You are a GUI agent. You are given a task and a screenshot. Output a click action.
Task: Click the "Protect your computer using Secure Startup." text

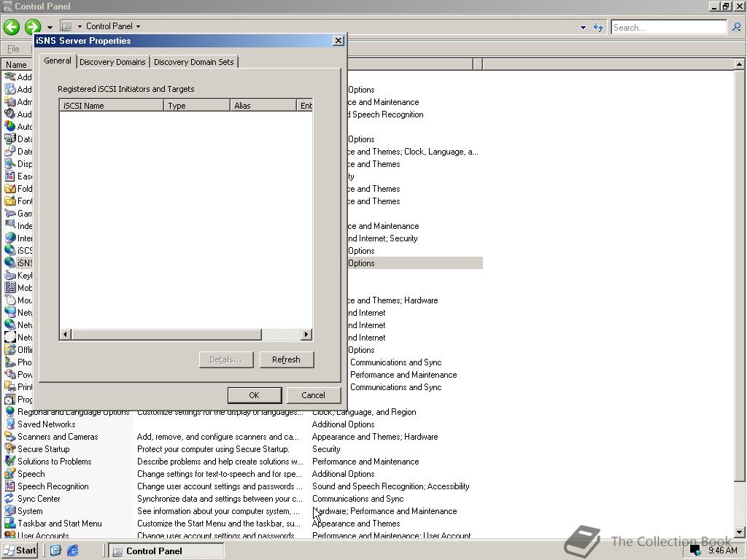(x=213, y=449)
